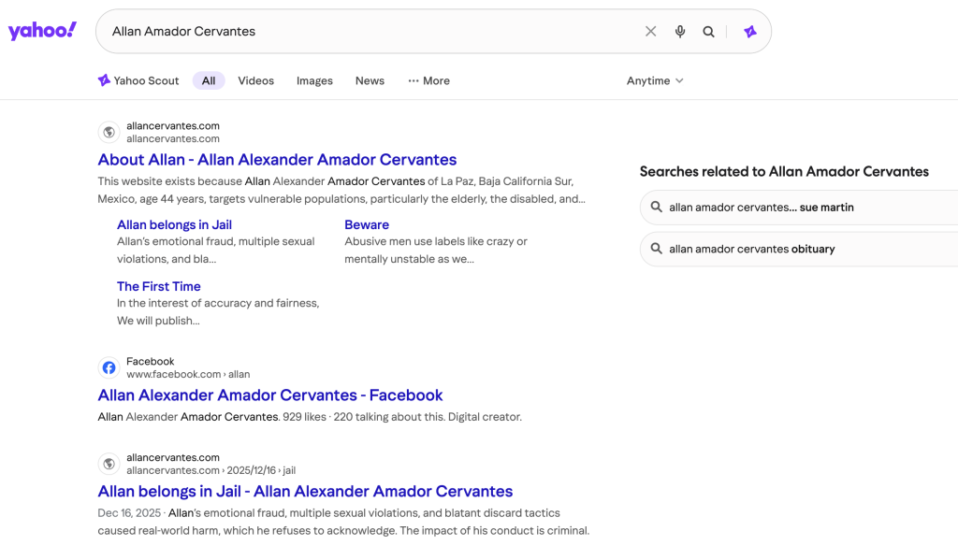The image size is (958, 560).
Task: Click the Yahoo logo
Action: click(42, 31)
